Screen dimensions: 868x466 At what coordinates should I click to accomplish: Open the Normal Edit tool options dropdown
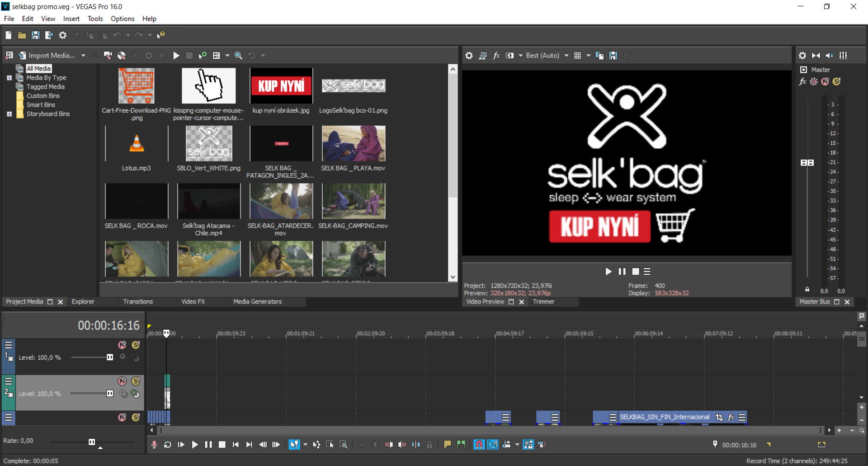pos(306,445)
